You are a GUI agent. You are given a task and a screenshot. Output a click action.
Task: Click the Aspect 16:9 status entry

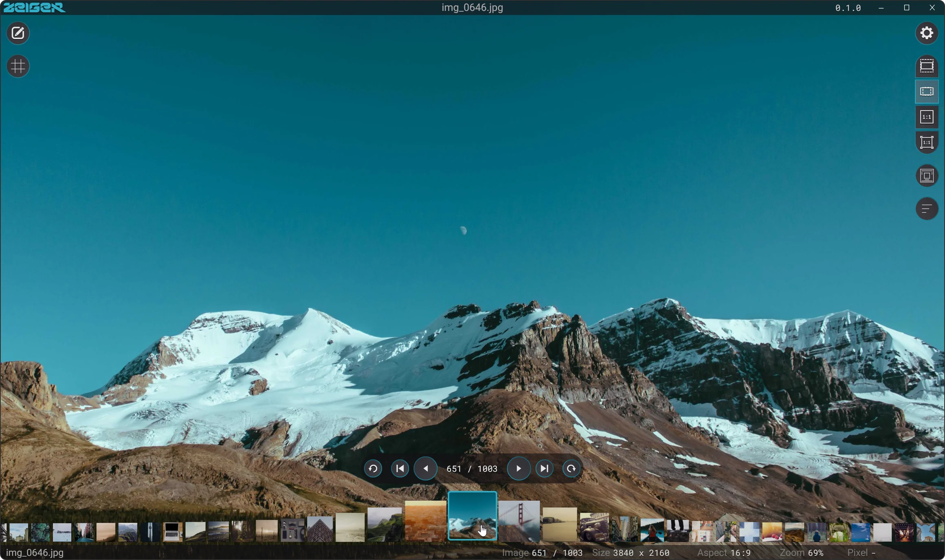(x=724, y=553)
